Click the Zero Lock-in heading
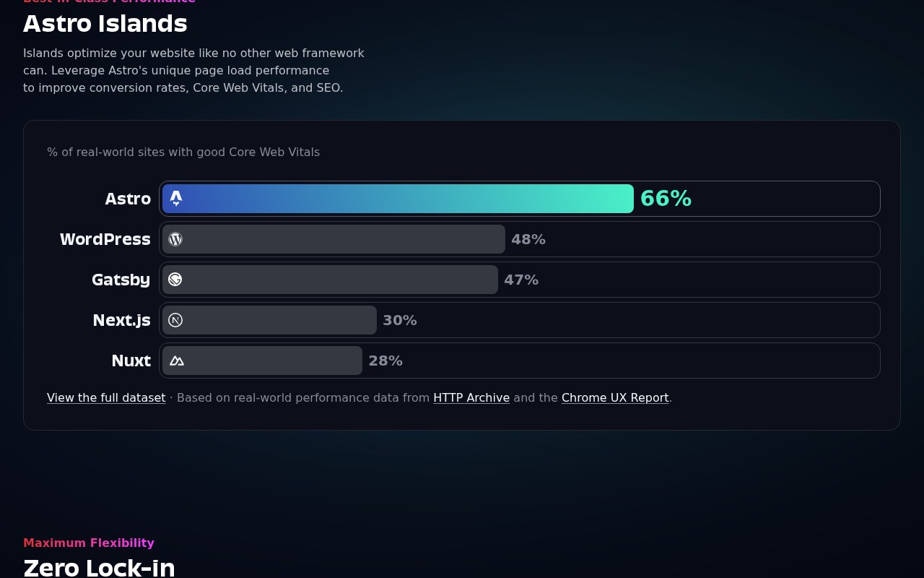Image resolution: width=924 pixels, height=578 pixels. (99, 567)
